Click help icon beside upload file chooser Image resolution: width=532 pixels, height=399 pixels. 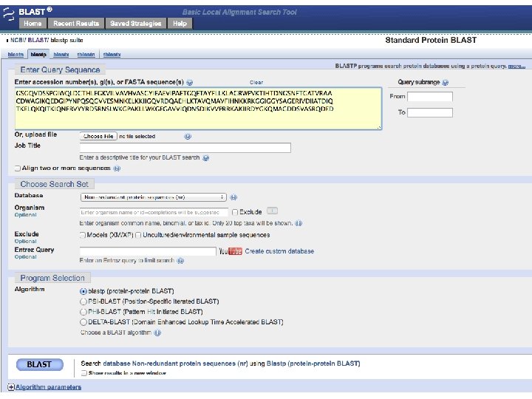188,137
